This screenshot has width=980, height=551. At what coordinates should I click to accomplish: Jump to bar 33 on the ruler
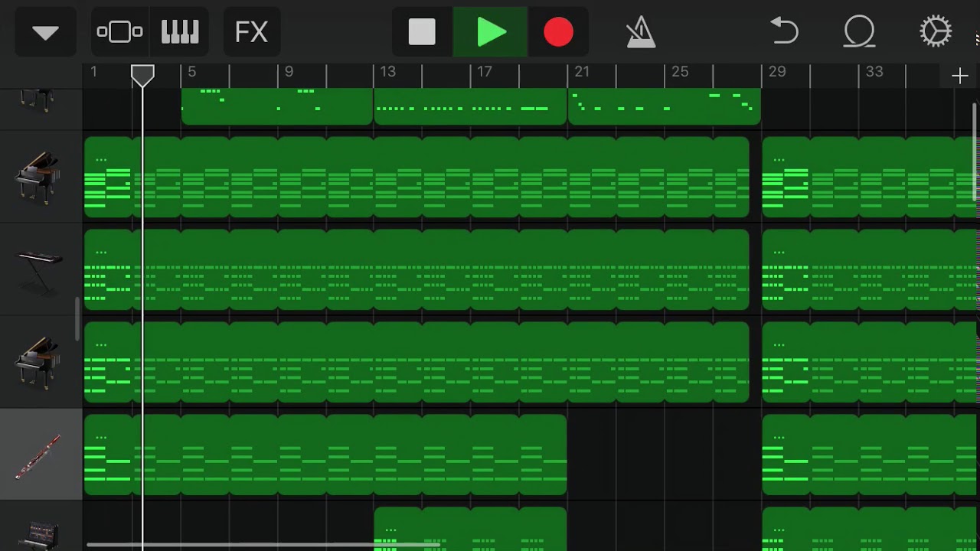pos(874,72)
